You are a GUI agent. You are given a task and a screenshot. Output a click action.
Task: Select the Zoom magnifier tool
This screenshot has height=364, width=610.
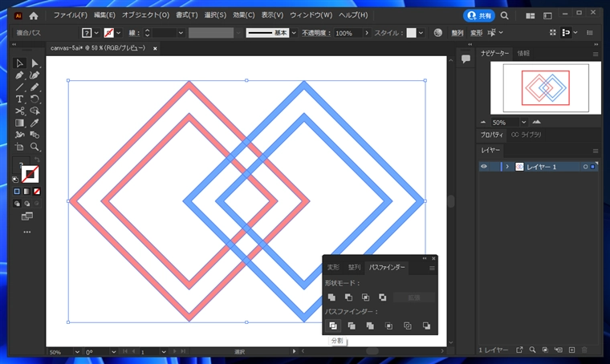[35, 148]
